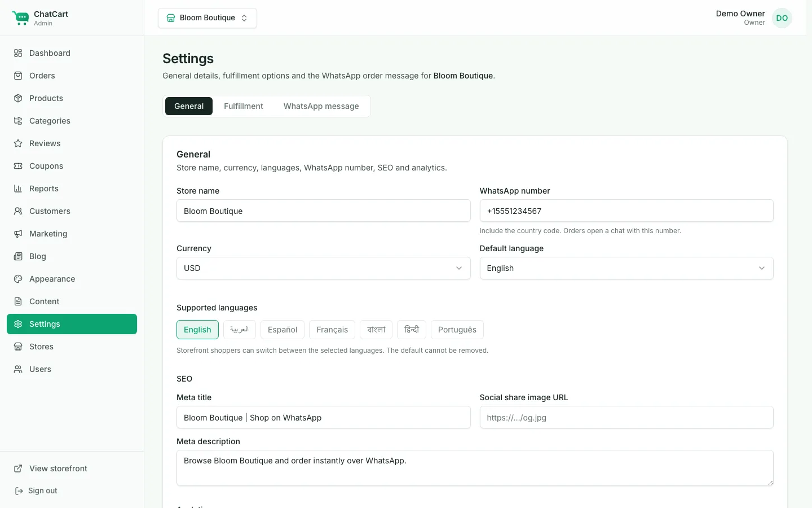Click the Orders bag icon
This screenshot has height=508, width=812.
point(18,76)
